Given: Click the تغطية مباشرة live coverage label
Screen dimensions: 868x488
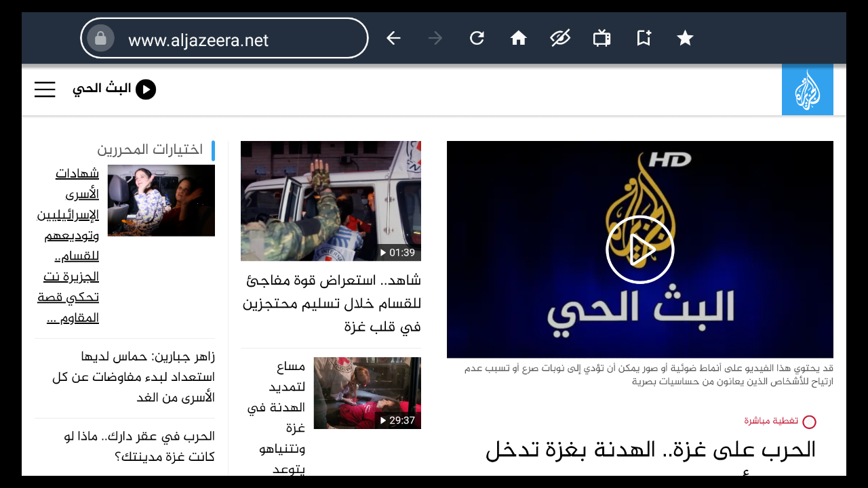Looking at the screenshot, I should tap(772, 421).
